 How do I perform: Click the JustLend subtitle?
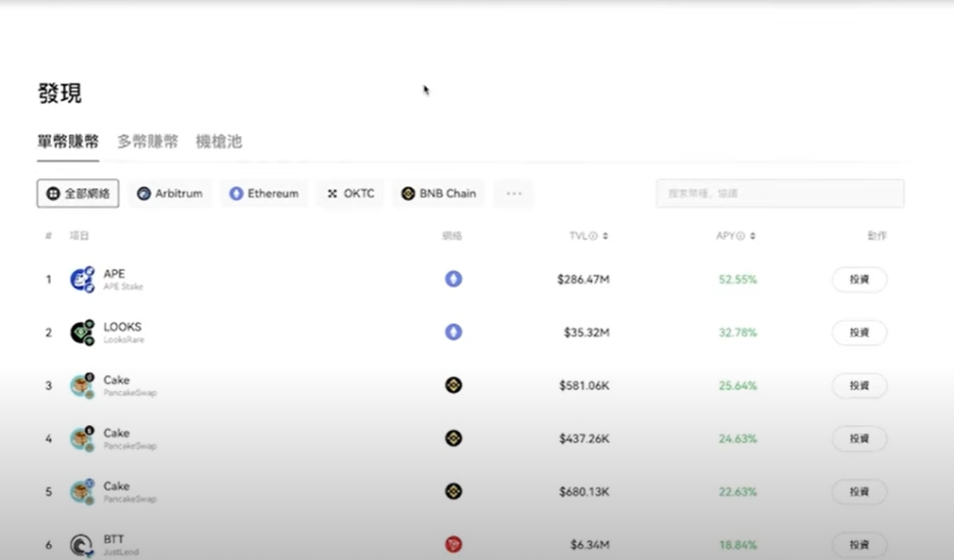[121, 552]
